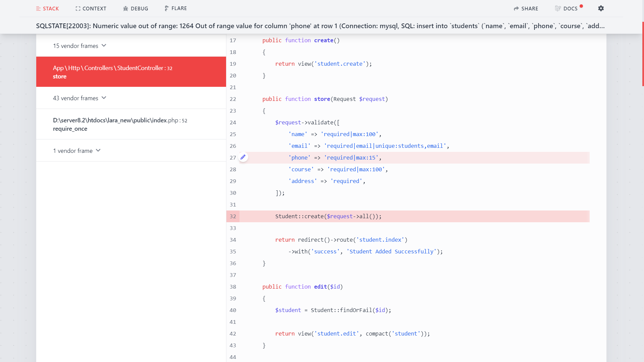Click the SQLSTATE error message heading
The width and height of the screenshot is (644, 362).
(320, 26)
